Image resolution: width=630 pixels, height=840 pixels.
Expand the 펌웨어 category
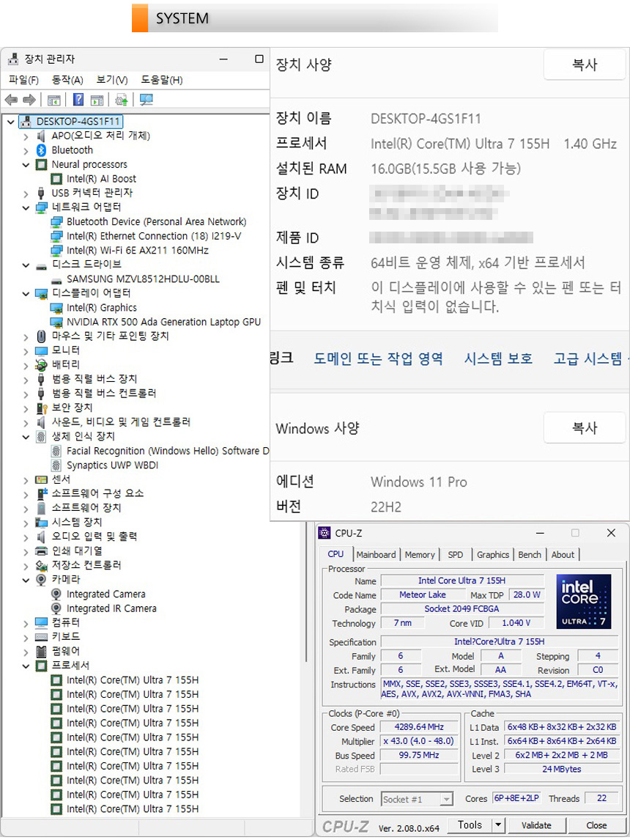point(26,652)
